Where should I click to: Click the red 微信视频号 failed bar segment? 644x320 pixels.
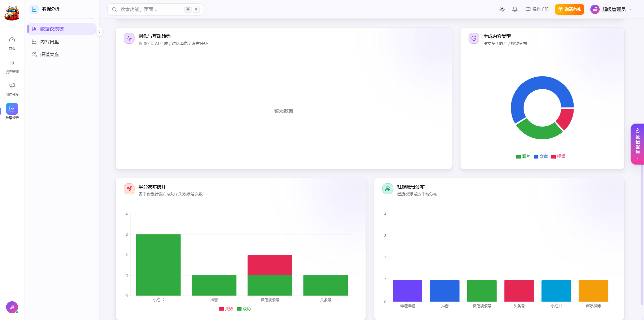(x=270, y=265)
